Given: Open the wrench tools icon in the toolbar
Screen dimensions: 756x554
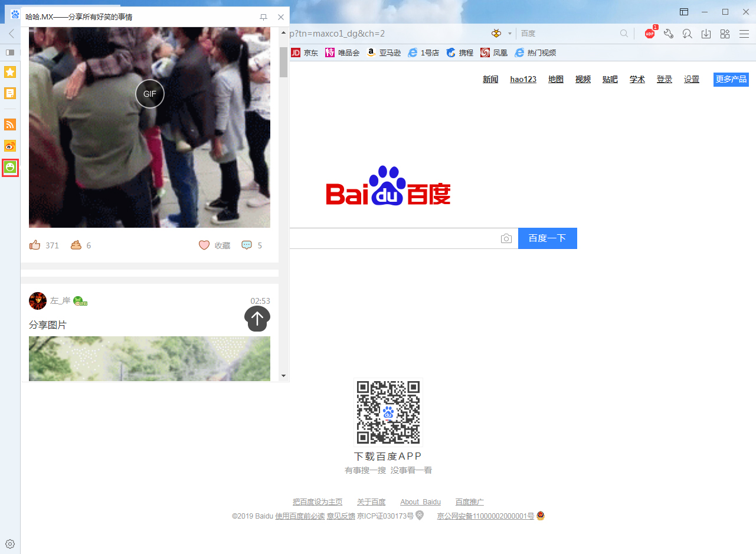Looking at the screenshot, I should tap(668, 34).
